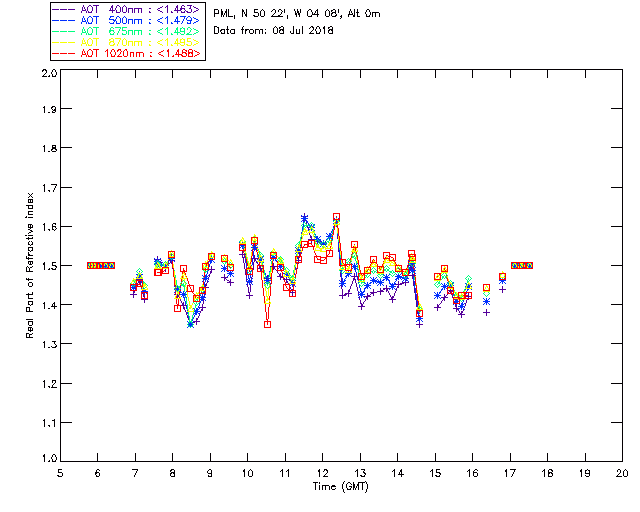Screen dimensions: 640x512
Task: Click x-axis label 19
Action: pos(585,473)
